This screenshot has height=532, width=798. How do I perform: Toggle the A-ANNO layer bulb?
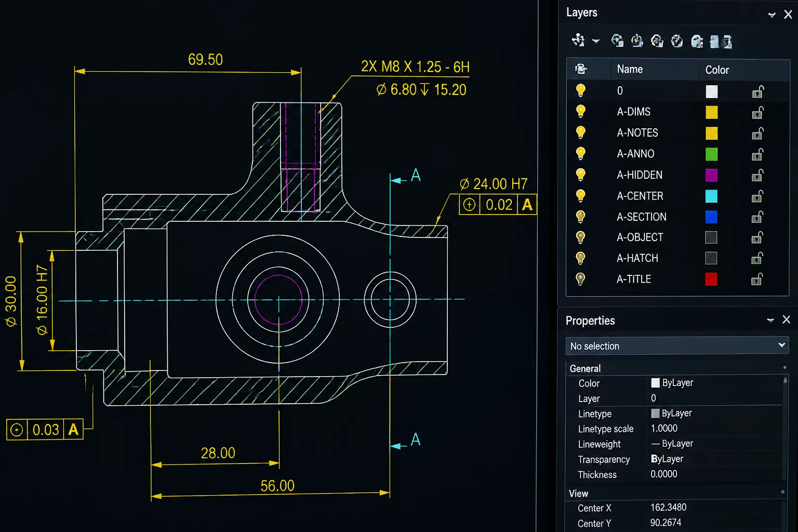tap(581, 154)
